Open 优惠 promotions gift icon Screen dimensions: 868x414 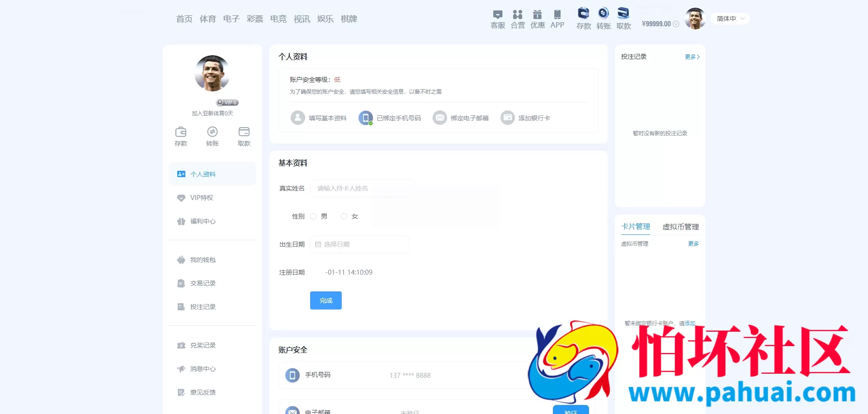point(537,15)
